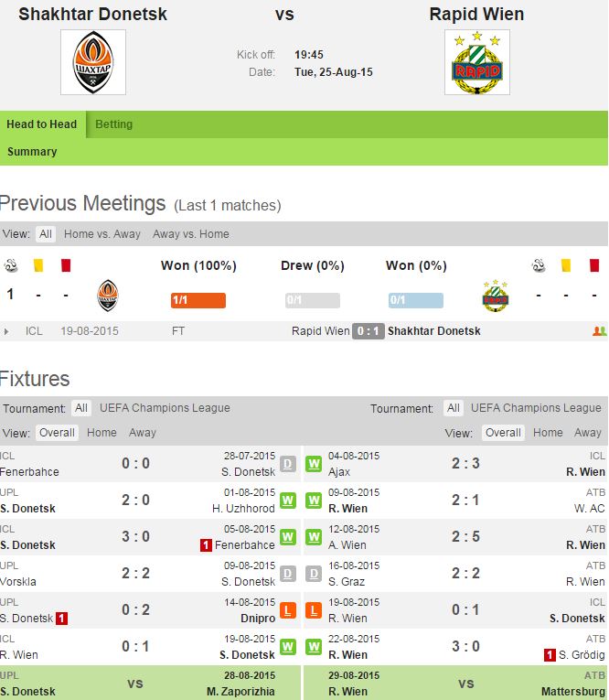This screenshot has height=700, width=609.
Task: Click the green W badge for Ajax match
Action: coord(313,463)
